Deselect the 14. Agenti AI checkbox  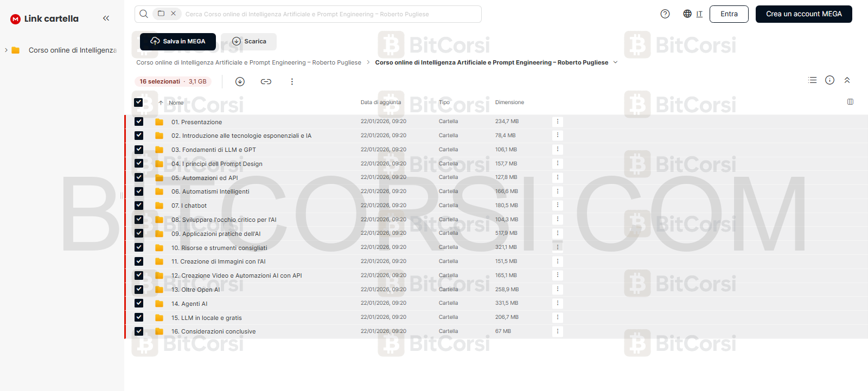click(139, 303)
